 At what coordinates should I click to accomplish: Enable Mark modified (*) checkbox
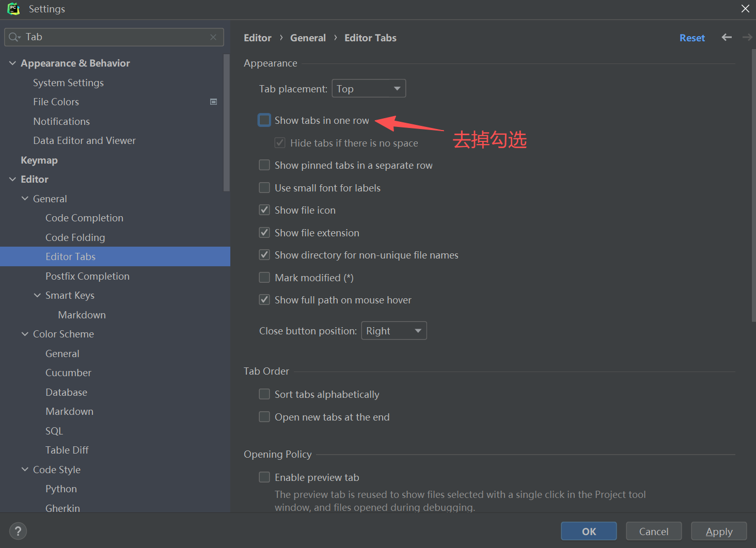pyautogui.click(x=264, y=278)
